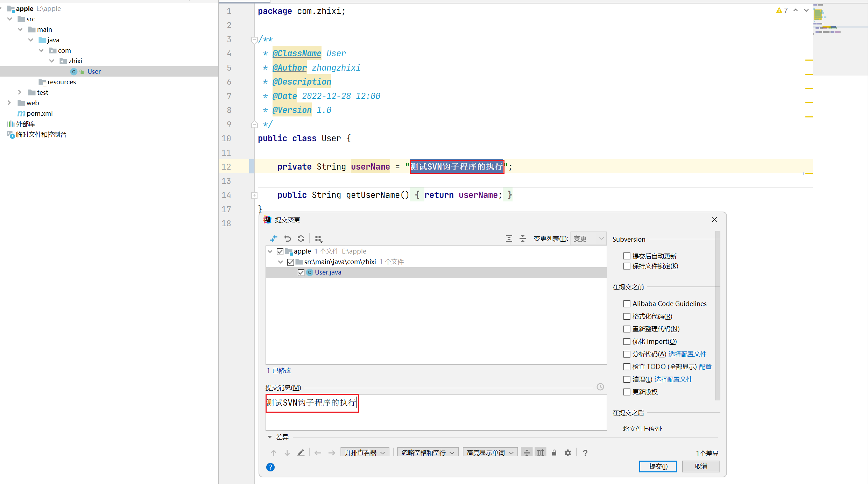The width and height of the screenshot is (868, 484).
Task: Select pom.xml in the project tree
Action: coord(39,113)
